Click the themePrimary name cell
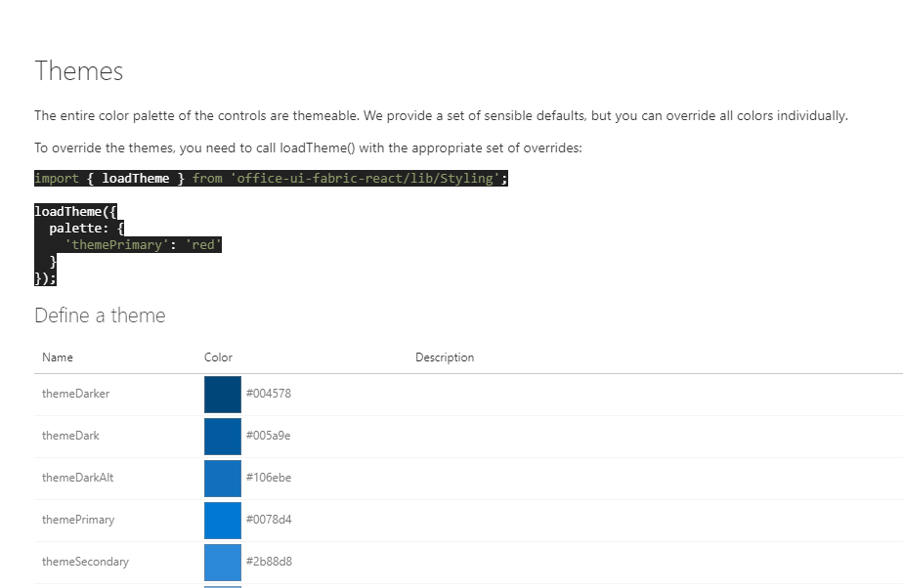This screenshot has width=903, height=588. coord(78,520)
